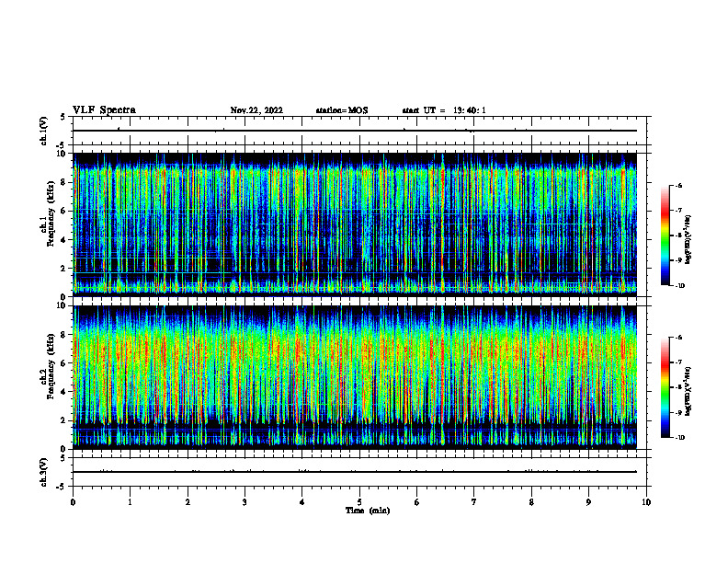Click the ch.1 spectrogram colorbar
728x563 pixels.
[x=665, y=236]
